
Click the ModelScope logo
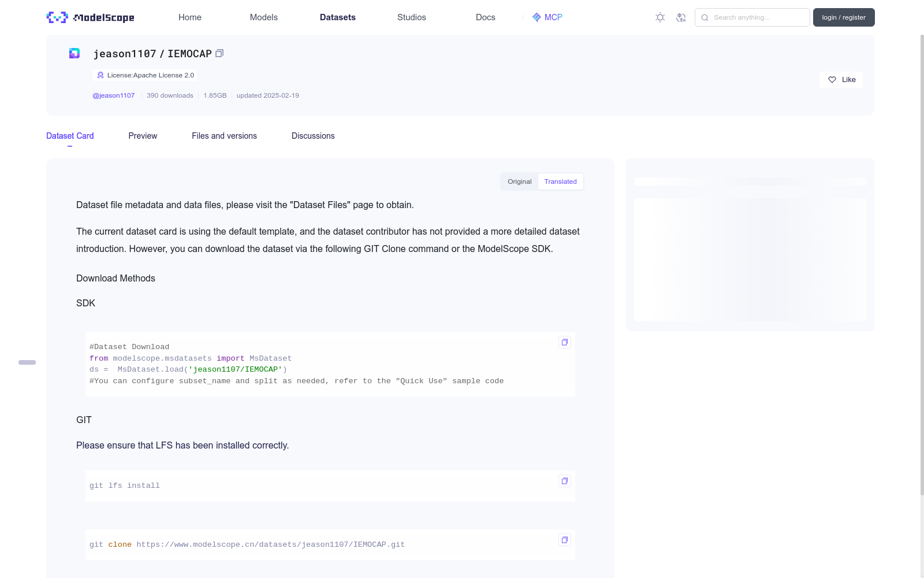click(x=90, y=17)
